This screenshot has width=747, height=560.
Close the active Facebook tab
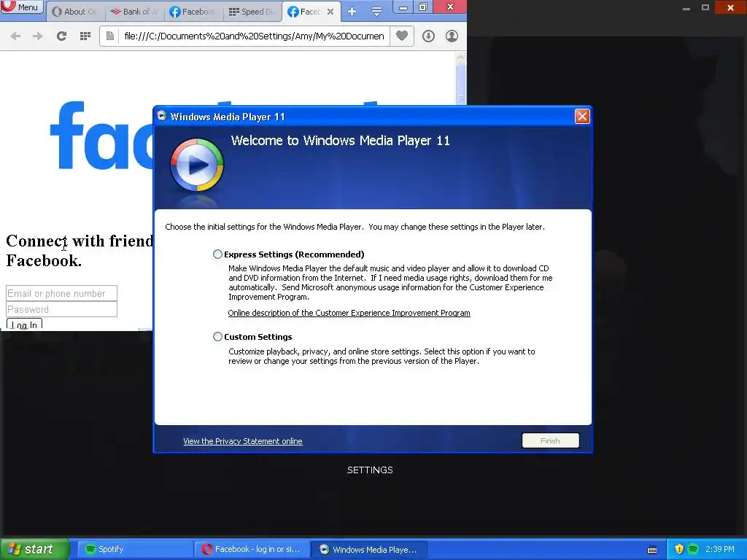pyautogui.click(x=330, y=12)
